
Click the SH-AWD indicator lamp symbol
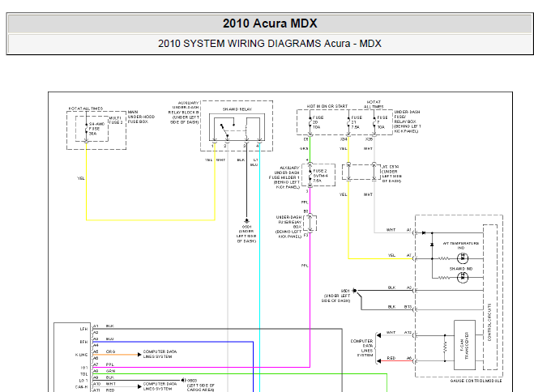click(462, 278)
